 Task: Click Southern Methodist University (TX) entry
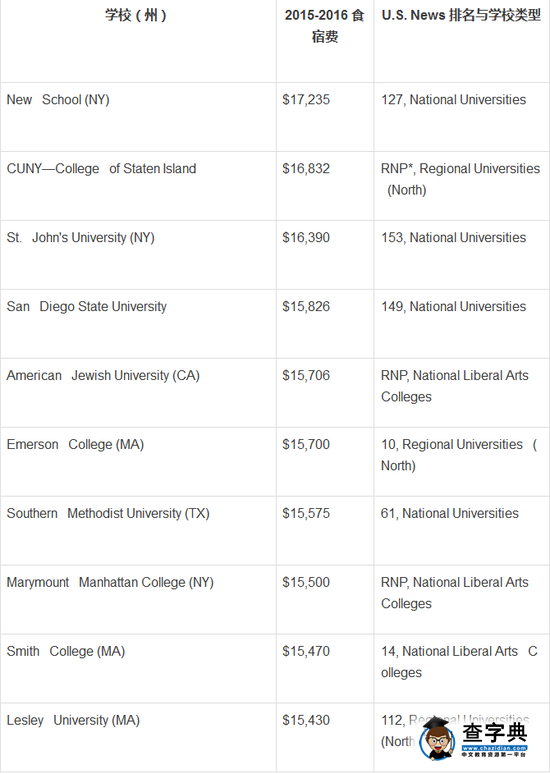(x=108, y=513)
